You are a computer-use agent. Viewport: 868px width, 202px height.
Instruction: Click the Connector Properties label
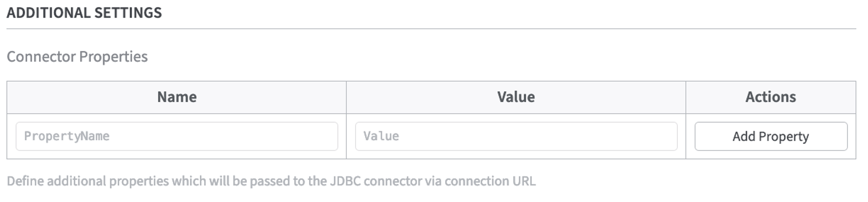tap(77, 57)
